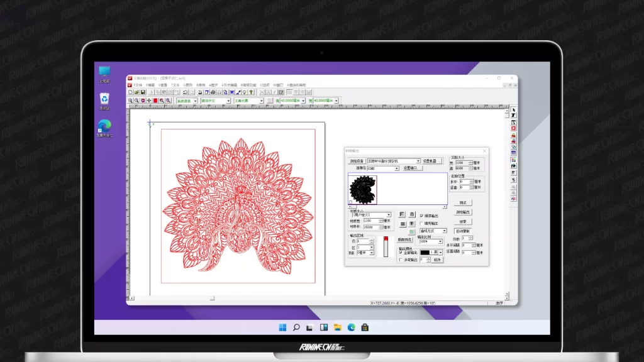Click the Print icon in the toolbar
Image resolution: width=644 pixels, height=362 pixels.
[212, 92]
